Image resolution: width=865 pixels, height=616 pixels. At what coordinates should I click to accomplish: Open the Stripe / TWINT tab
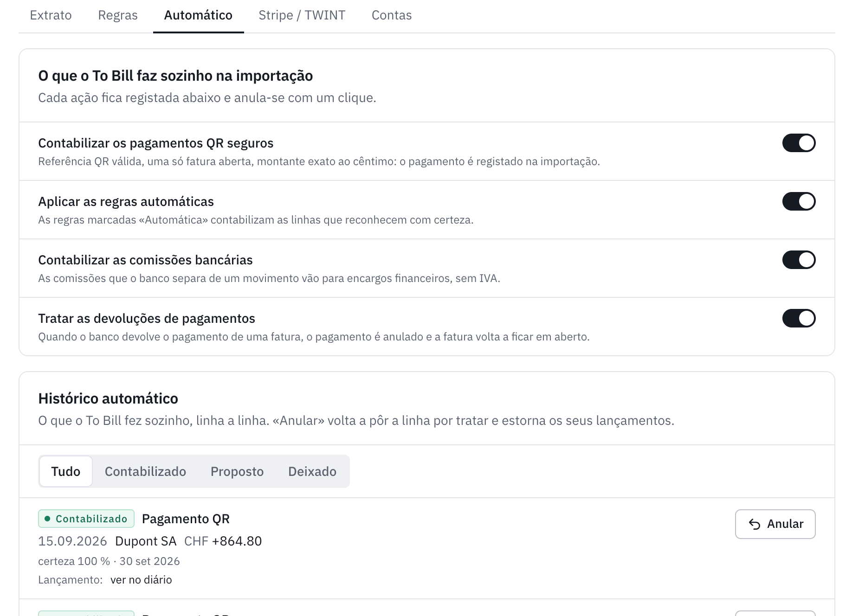coord(302,15)
